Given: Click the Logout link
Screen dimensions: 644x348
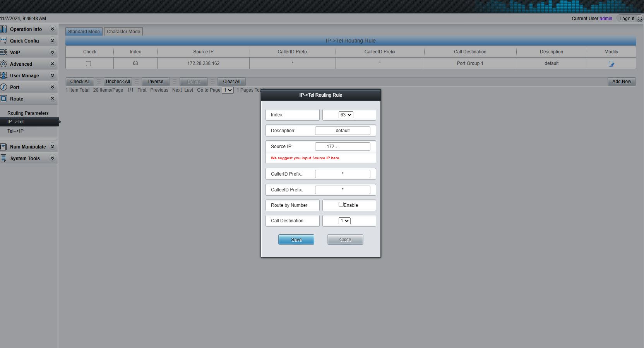Looking at the screenshot, I should 627,18.
